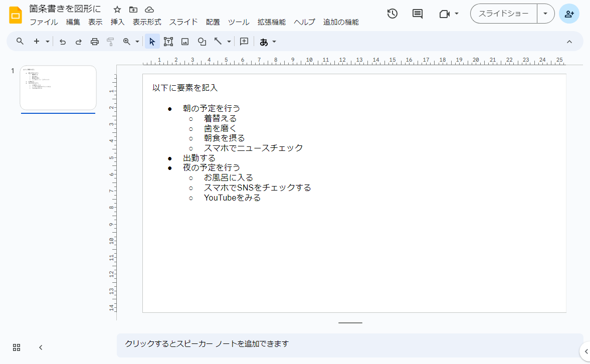Click the text 以下に要素を記入
Image resolution: width=590 pixels, height=364 pixels.
[185, 88]
